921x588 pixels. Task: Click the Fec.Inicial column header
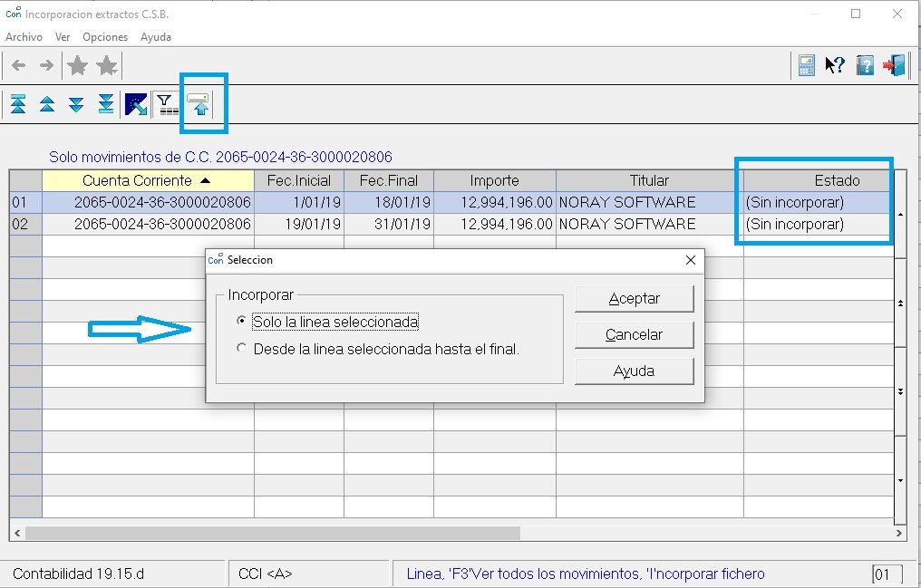point(299,180)
